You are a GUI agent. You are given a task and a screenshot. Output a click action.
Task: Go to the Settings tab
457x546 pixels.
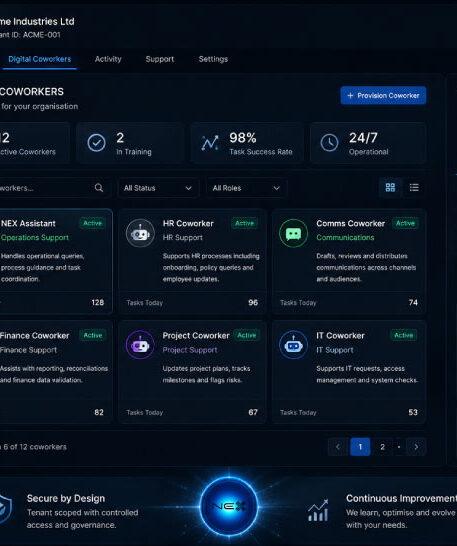click(213, 59)
